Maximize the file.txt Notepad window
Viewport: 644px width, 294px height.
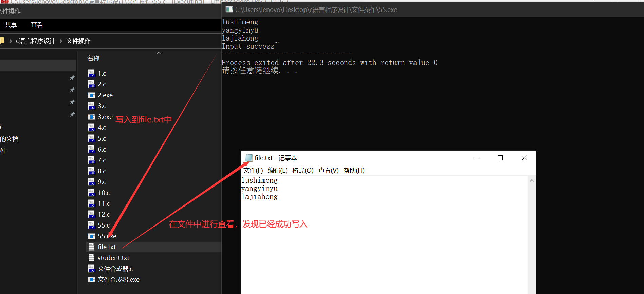click(500, 158)
